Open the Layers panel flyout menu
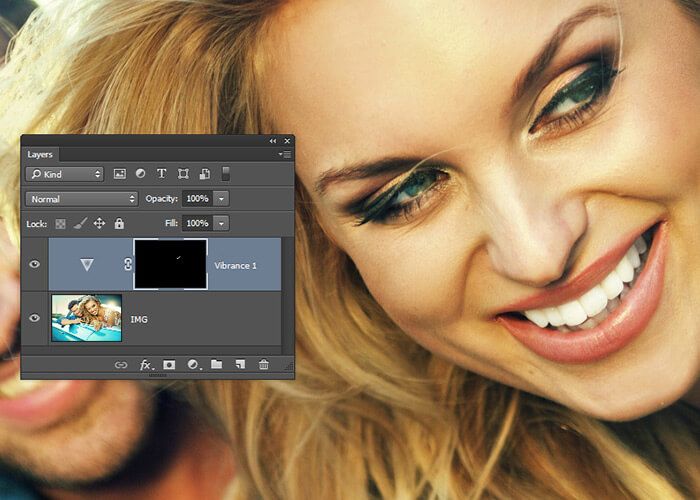This screenshot has height=500, width=700. click(285, 155)
